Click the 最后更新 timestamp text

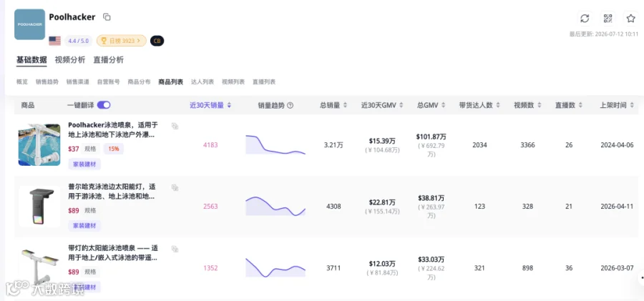point(604,34)
